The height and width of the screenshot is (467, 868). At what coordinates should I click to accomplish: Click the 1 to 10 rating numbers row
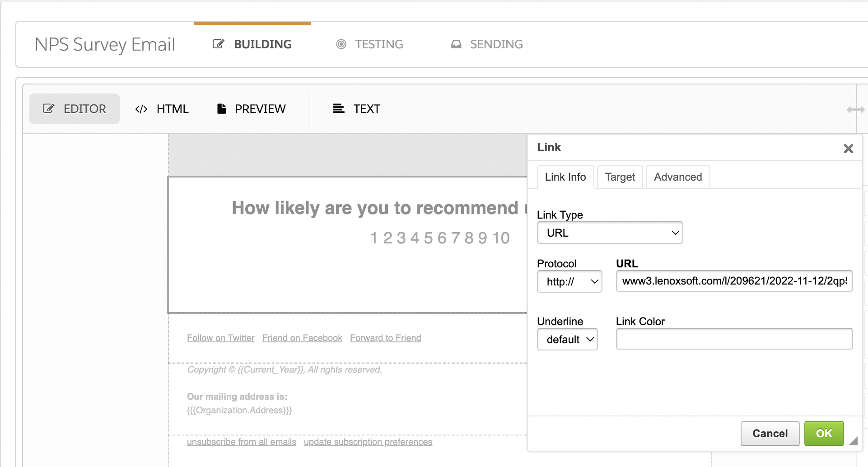440,238
